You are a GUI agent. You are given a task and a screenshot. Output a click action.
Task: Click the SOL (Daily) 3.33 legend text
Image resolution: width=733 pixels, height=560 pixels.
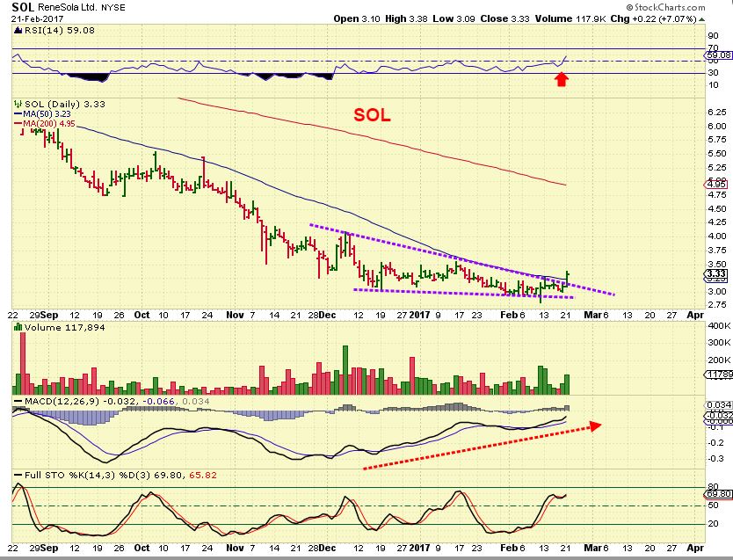click(x=65, y=104)
